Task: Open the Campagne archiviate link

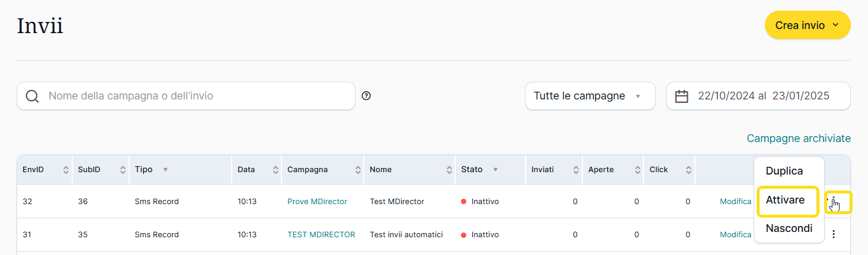Action: (798, 138)
